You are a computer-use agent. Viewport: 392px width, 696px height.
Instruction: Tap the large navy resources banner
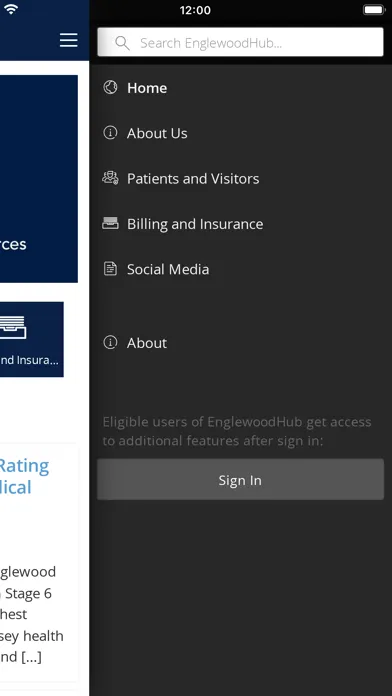39,178
